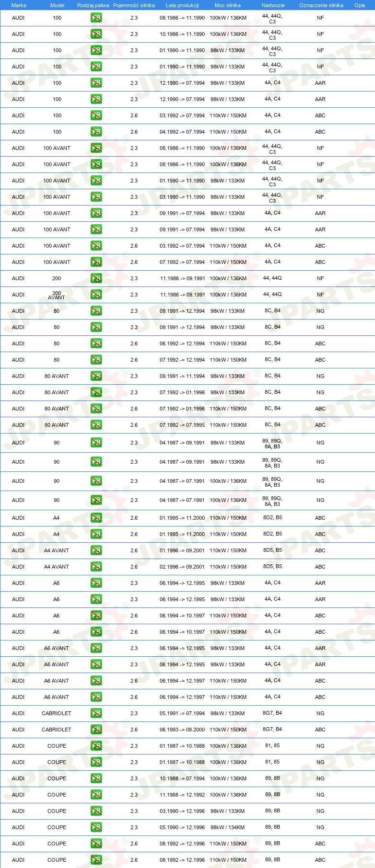This screenshot has height=868, width=375.
Task: Click the Model column header
Action: pyautogui.click(x=57, y=5)
